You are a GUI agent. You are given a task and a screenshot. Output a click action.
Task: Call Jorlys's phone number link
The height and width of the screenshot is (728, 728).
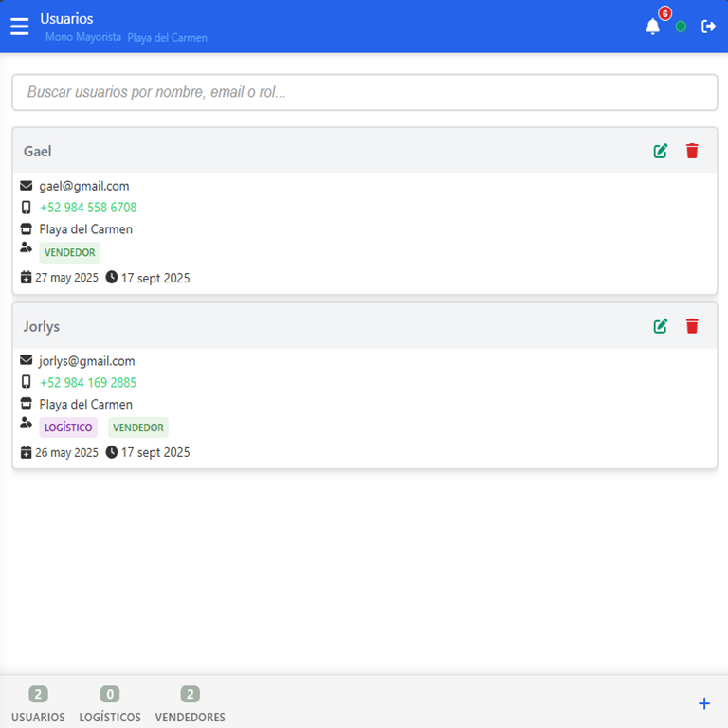click(x=88, y=383)
